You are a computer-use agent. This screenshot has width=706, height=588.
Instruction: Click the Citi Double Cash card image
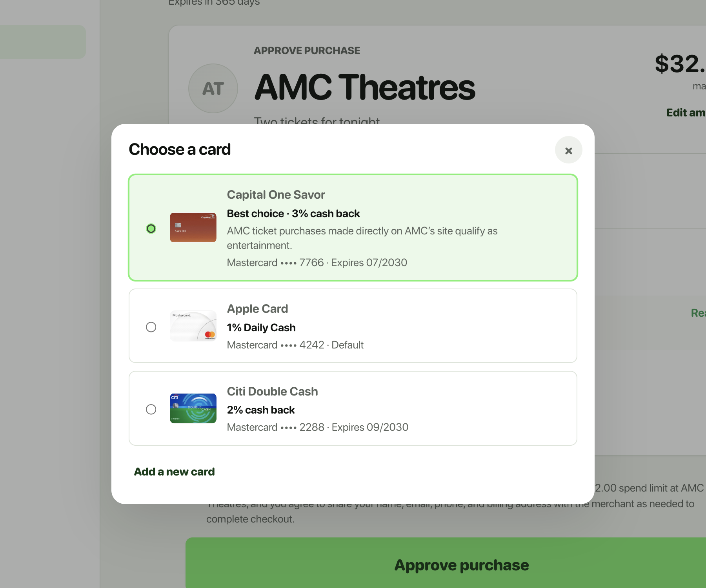point(193,408)
